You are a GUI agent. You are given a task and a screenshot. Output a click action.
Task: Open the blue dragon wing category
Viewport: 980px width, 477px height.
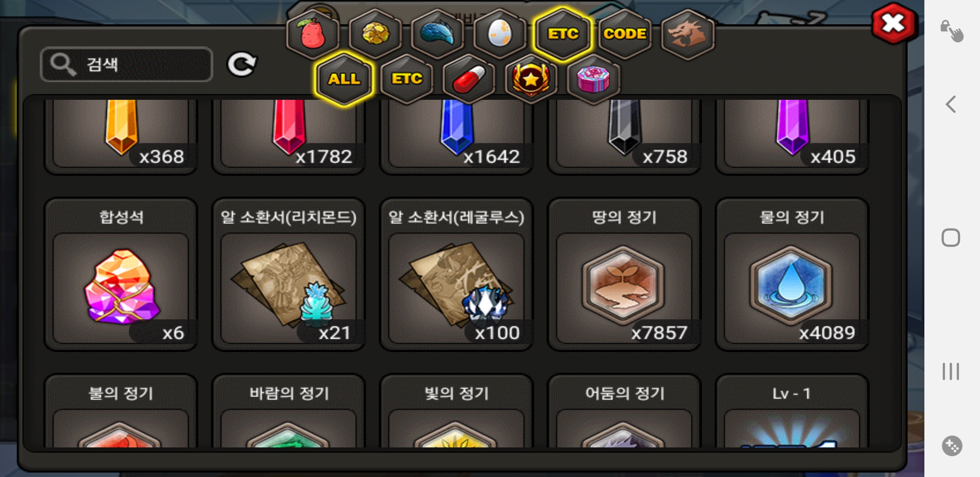pyautogui.click(x=437, y=34)
